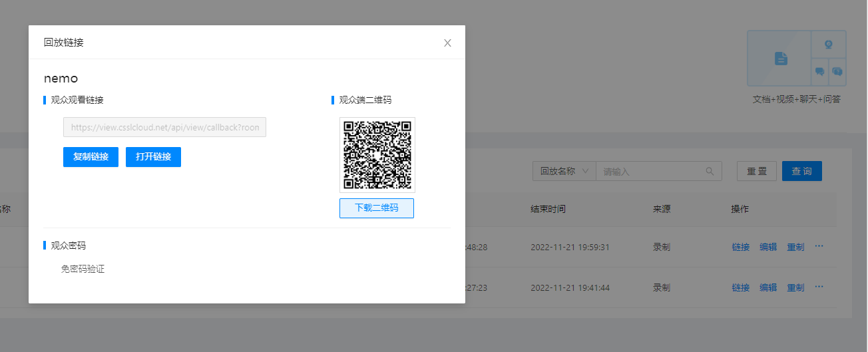Click the chat bubble icon in layout
The image size is (868, 352).
(x=820, y=71)
